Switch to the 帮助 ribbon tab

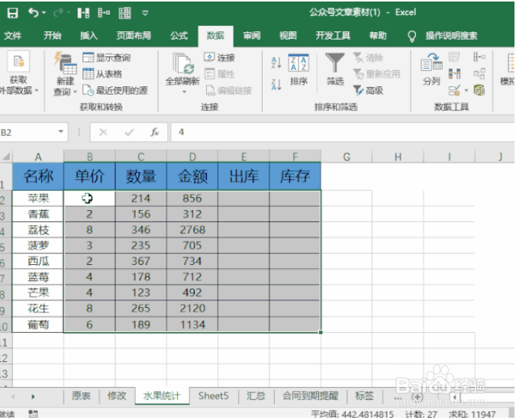378,36
